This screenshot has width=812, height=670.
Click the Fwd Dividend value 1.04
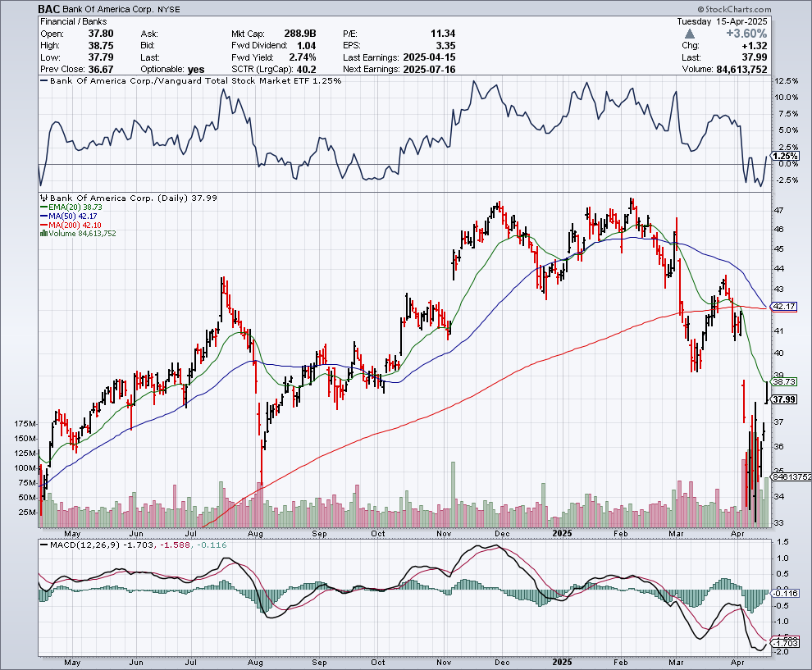coord(306,46)
